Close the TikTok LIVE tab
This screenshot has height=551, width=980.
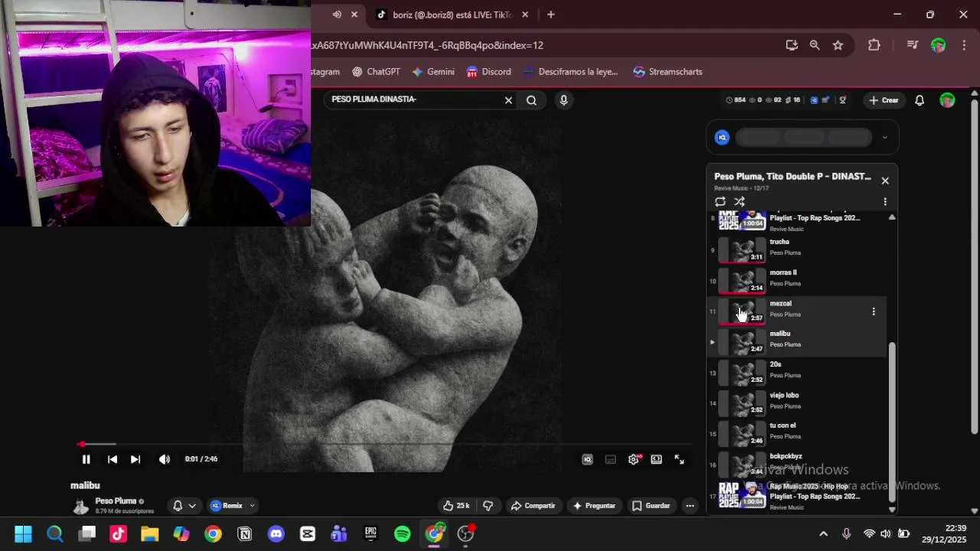526,15
